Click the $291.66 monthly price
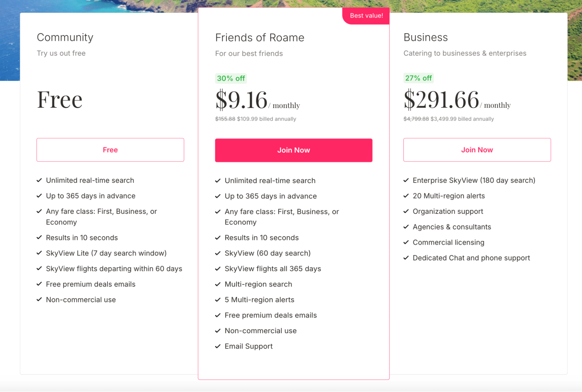The width and height of the screenshot is (582, 392). point(441,100)
